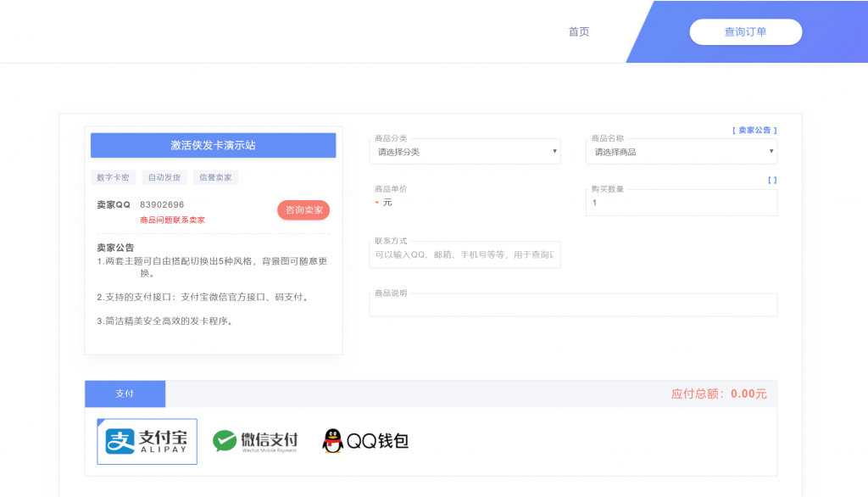This screenshot has height=497, width=868.
Task: Click the 商品单价 元 price value
Action: coord(384,203)
